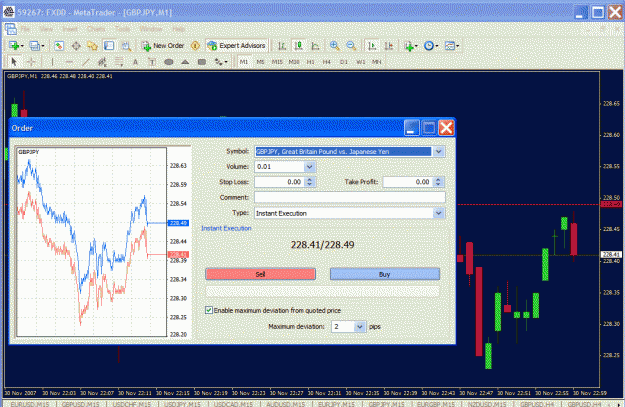
Task: Switch chart to candlesticks icon
Action: pyautogui.click(x=299, y=46)
